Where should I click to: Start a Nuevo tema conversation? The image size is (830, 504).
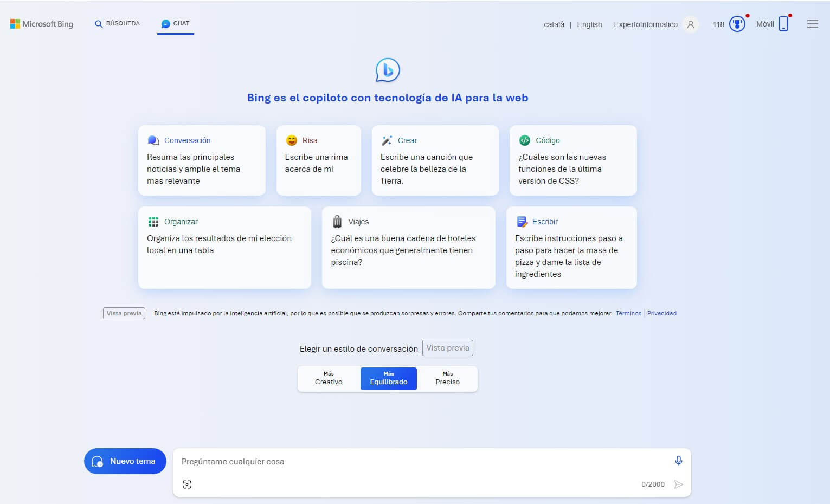pos(125,461)
